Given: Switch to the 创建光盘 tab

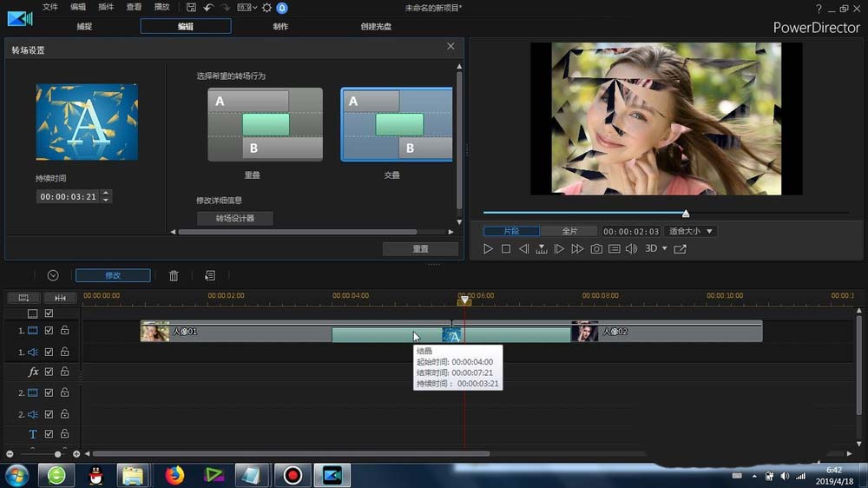Looking at the screenshot, I should pyautogui.click(x=376, y=26).
